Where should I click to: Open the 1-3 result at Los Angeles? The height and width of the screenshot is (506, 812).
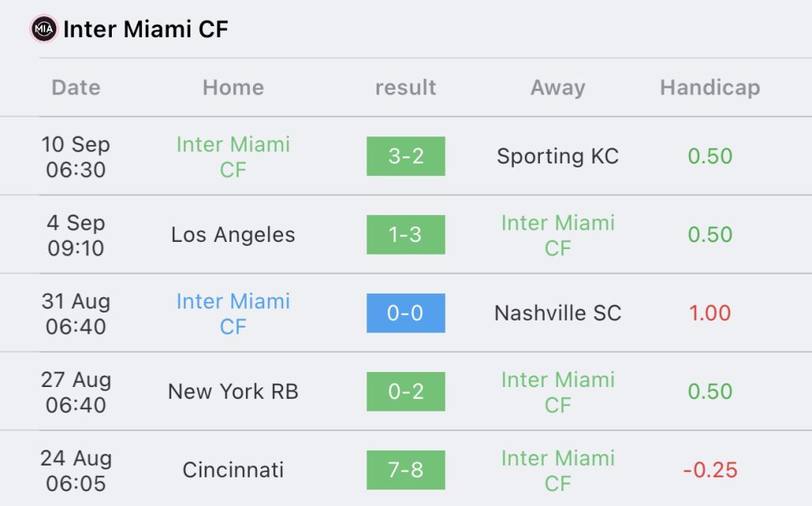point(405,235)
